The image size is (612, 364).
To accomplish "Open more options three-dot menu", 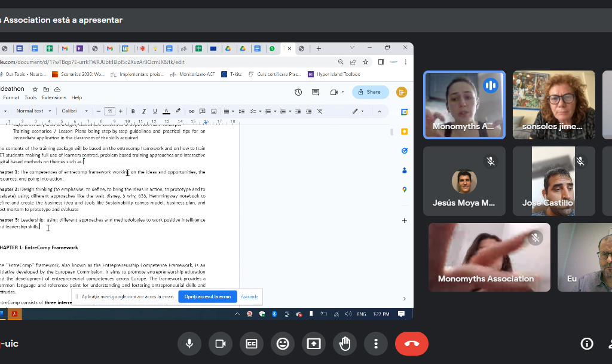I will 376,344.
